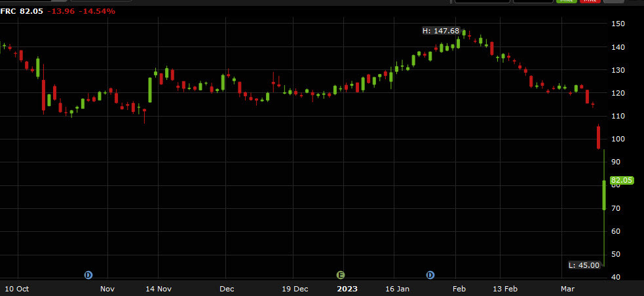Screen dimensions: 644x296
Task: Click the dividend D marker after 16 Jan
Action: [x=430, y=274]
